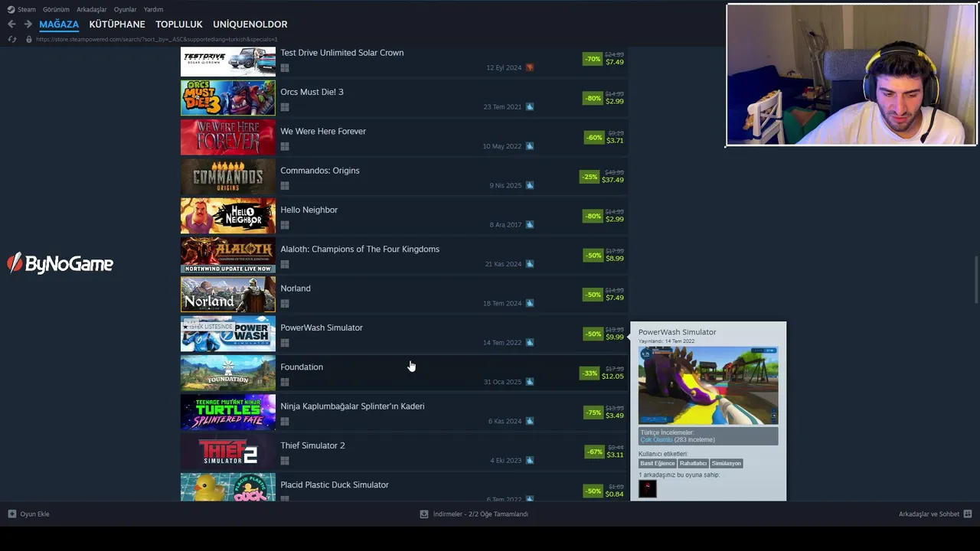Open the Thief Simulator 2 thumbnail

coord(228,452)
